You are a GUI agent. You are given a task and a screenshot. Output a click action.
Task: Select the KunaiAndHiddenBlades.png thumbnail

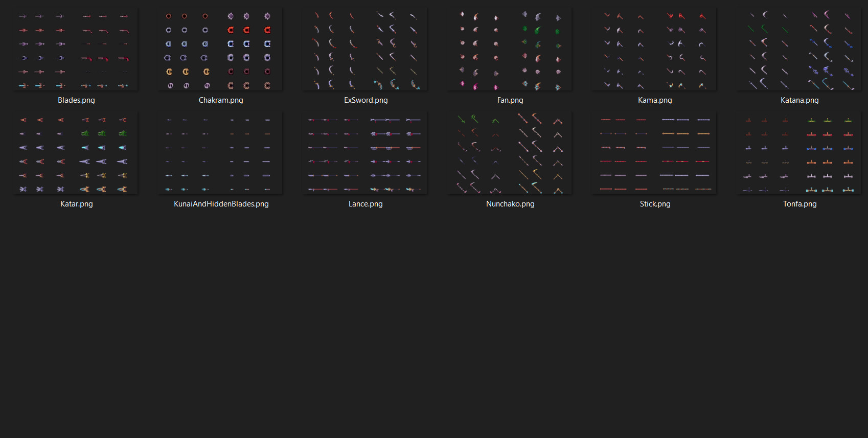tap(221, 153)
